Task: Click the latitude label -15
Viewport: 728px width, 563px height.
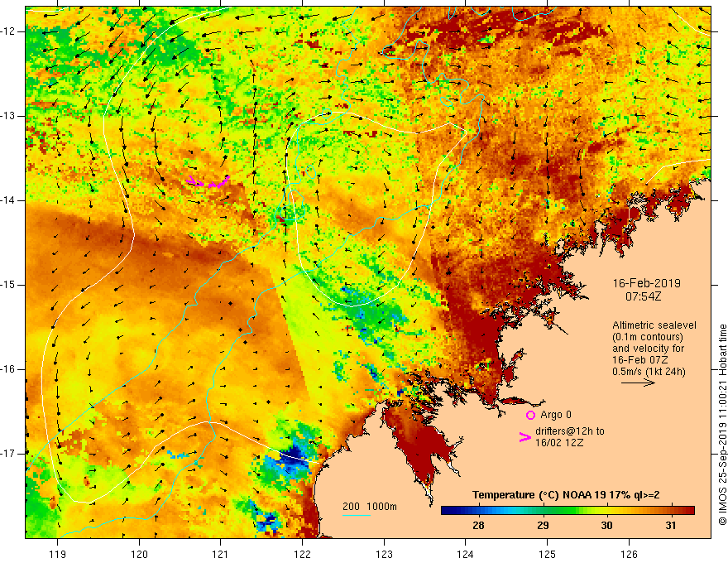Action: [x=8, y=285]
